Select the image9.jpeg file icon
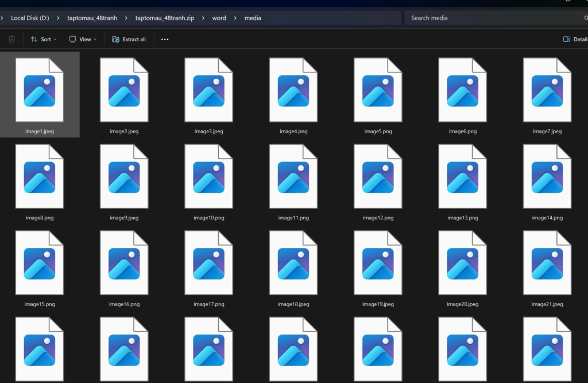 (124, 176)
